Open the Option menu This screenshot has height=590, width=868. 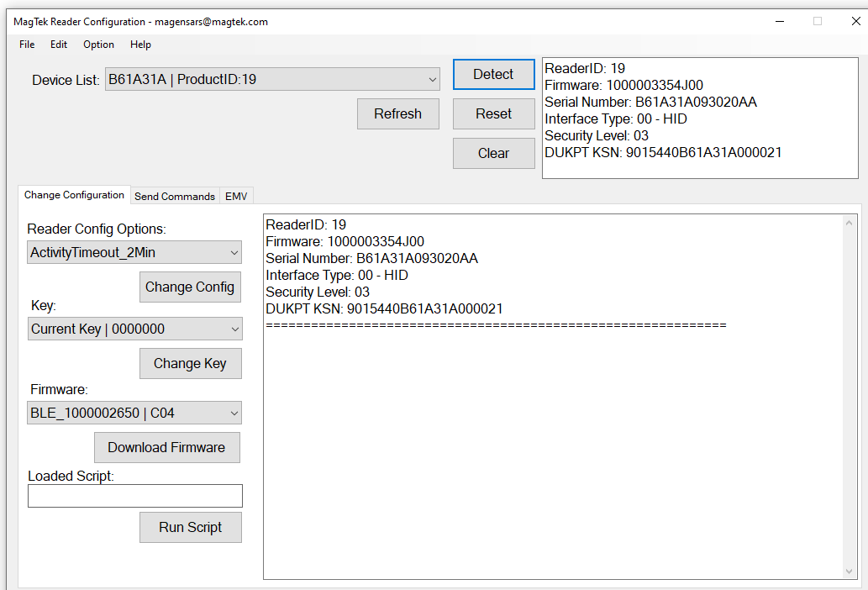click(98, 45)
